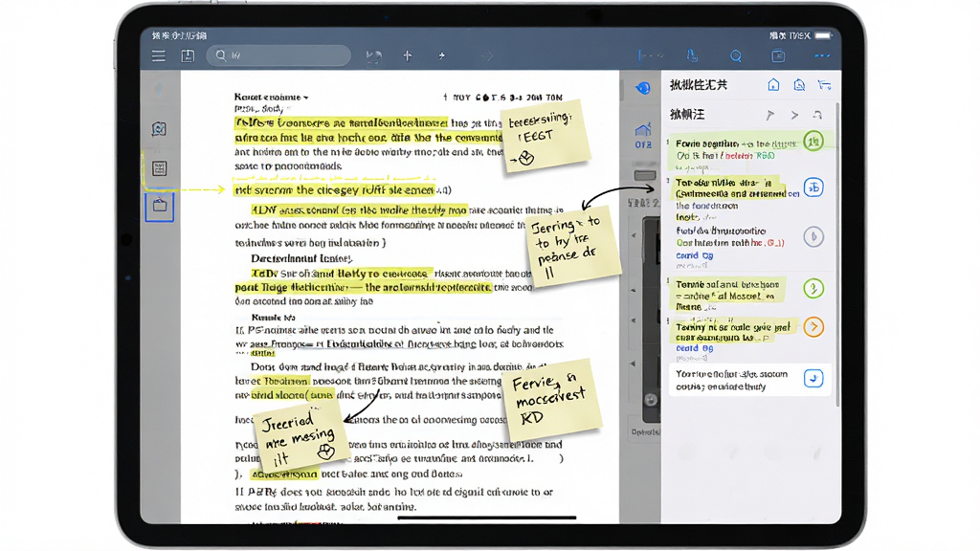This screenshot has height=551, width=980.
Task: Open the more options ellipsis menu
Action: coord(822,55)
